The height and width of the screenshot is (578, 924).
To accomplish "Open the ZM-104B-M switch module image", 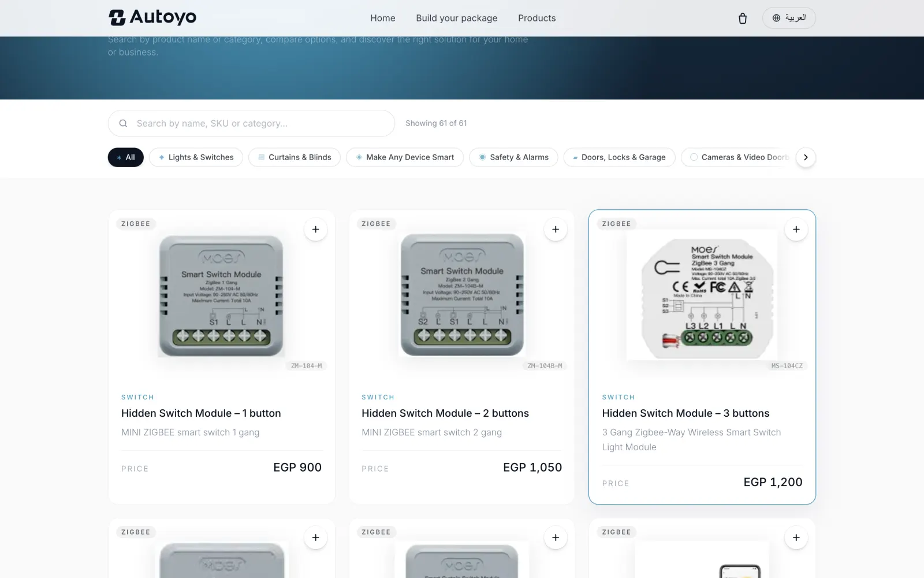I will pos(462,295).
